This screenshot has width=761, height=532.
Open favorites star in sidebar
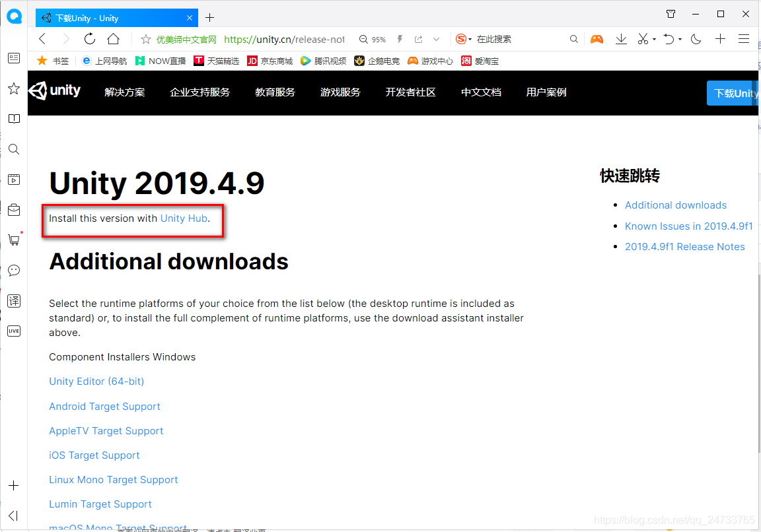[x=14, y=88]
